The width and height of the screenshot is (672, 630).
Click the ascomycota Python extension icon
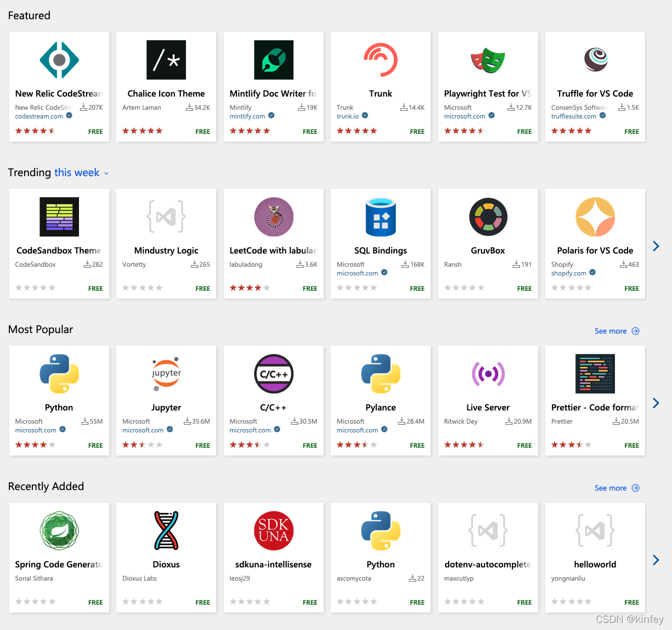click(381, 531)
